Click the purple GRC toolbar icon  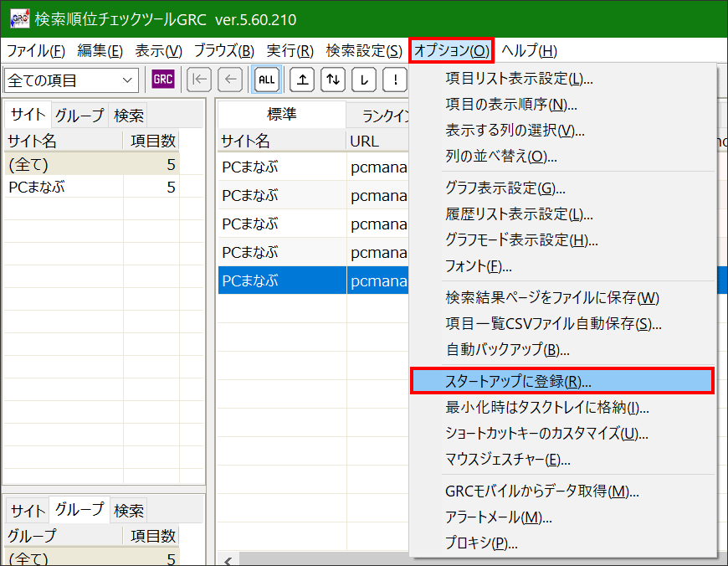click(163, 80)
